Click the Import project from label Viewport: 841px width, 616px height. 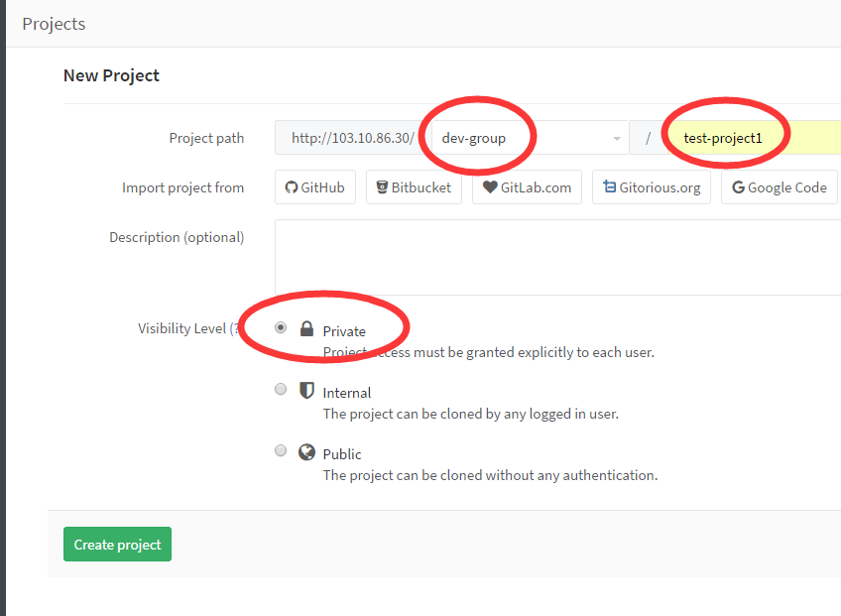[182, 187]
